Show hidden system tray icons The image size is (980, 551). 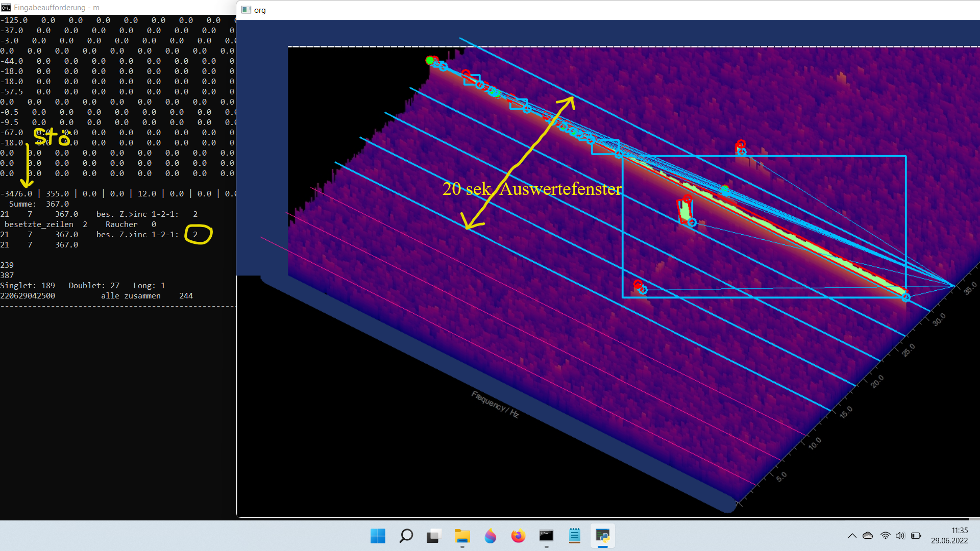pos(852,536)
